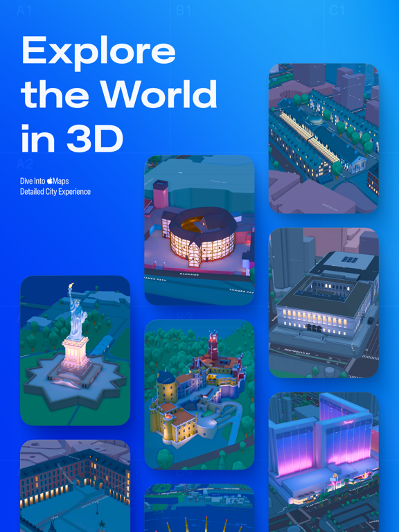This screenshot has height=532, width=399.
Task: Click the 'Detailed City Experience' line
Action: point(55,192)
